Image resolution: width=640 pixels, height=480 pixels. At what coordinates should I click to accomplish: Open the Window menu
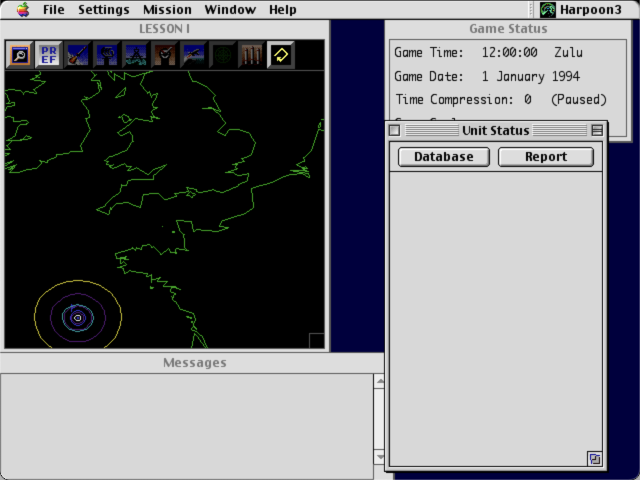(x=230, y=9)
